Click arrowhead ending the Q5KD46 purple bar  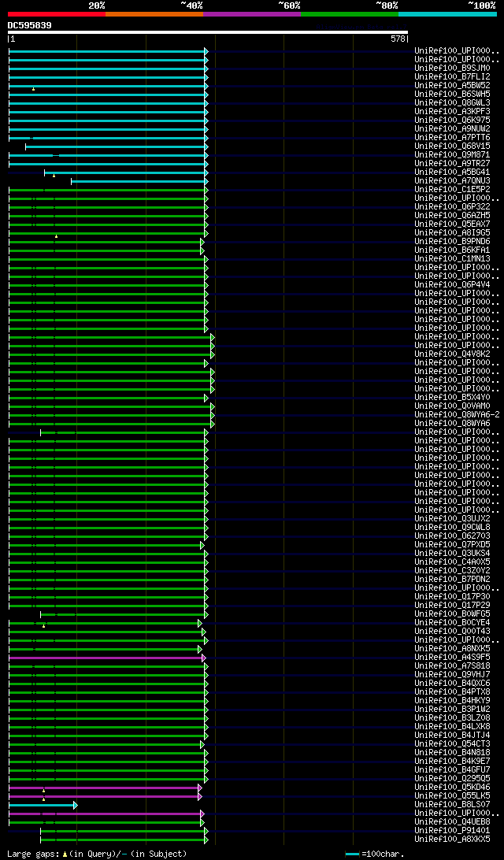(200, 788)
